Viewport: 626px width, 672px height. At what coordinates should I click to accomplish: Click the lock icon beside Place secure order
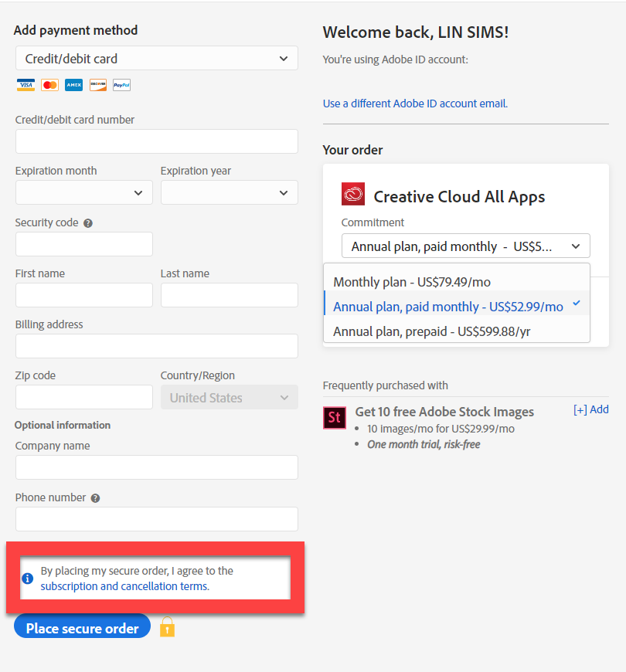(167, 626)
